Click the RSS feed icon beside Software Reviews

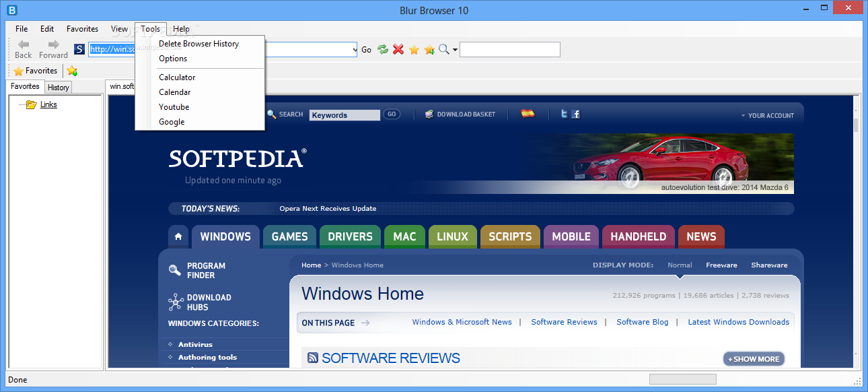[x=313, y=358]
